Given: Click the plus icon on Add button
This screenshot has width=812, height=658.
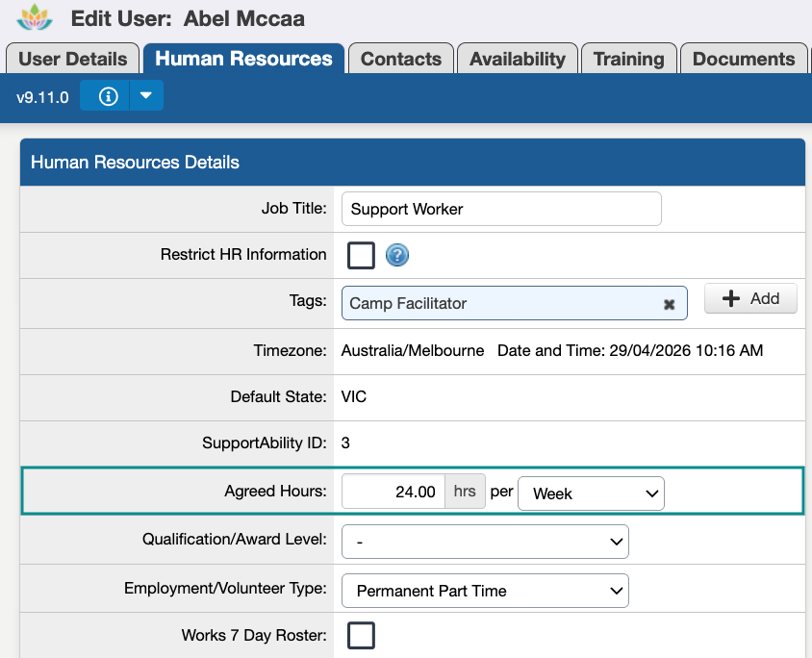Looking at the screenshot, I should 731,299.
